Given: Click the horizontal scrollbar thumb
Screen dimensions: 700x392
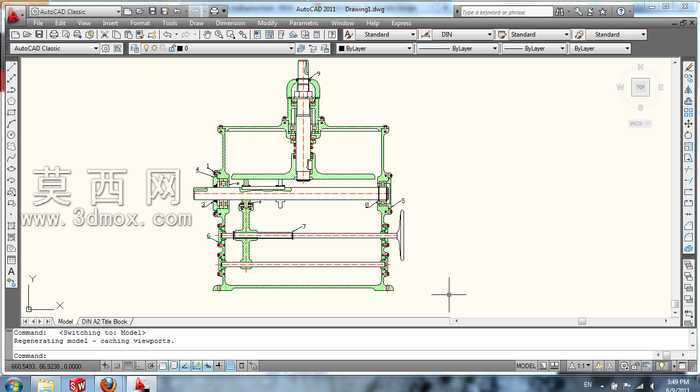Looking at the screenshot, I should pyautogui.click(x=581, y=321).
